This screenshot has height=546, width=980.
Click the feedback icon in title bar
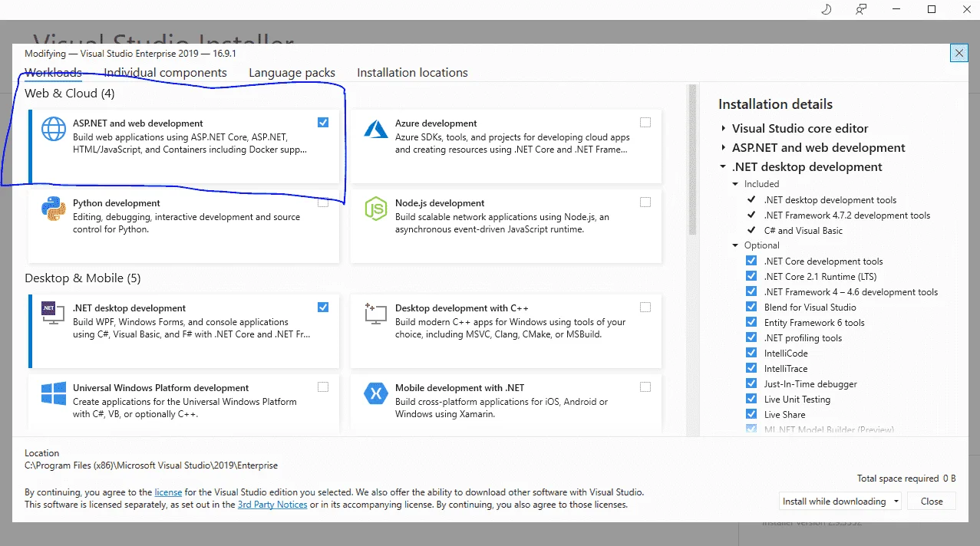click(862, 9)
